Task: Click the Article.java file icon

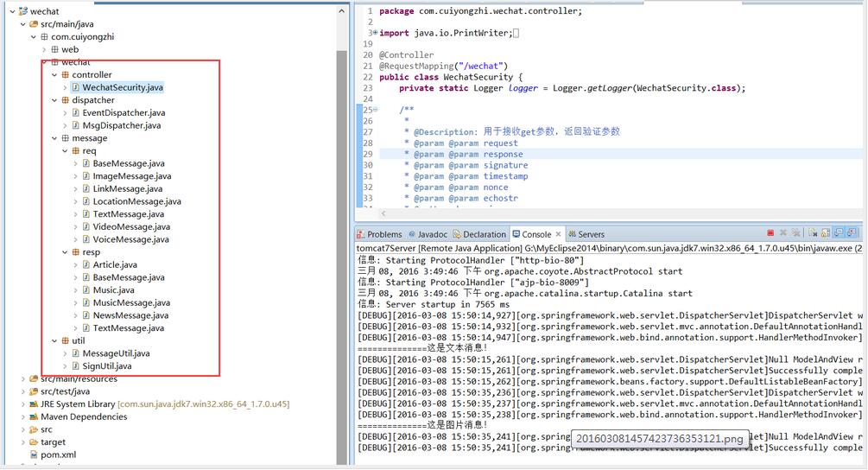Action: tap(86, 264)
